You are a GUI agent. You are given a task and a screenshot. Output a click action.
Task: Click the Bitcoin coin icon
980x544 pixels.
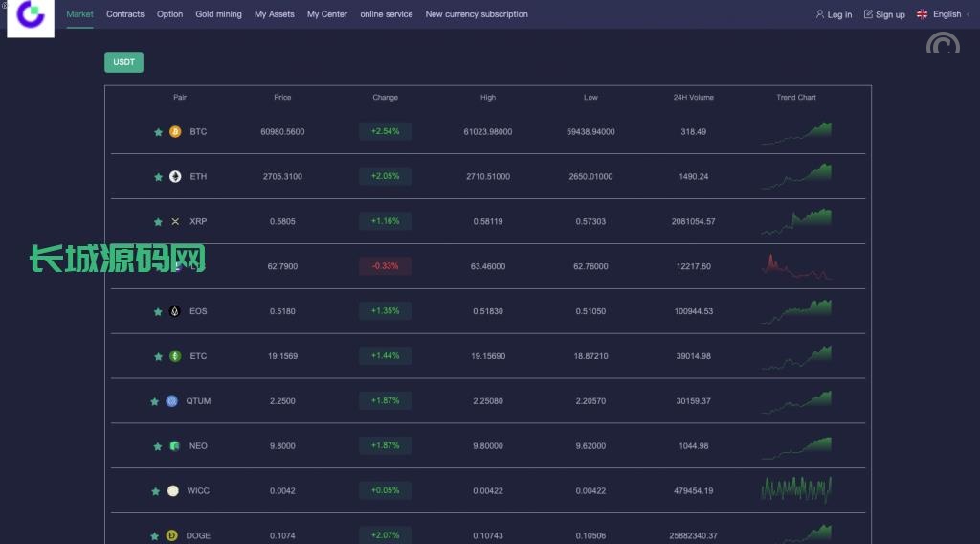(175, 132)
